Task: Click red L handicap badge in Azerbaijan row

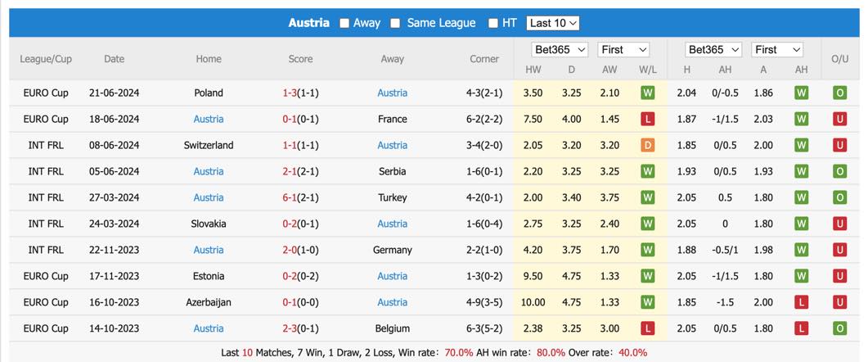Action: pos(801,302)
